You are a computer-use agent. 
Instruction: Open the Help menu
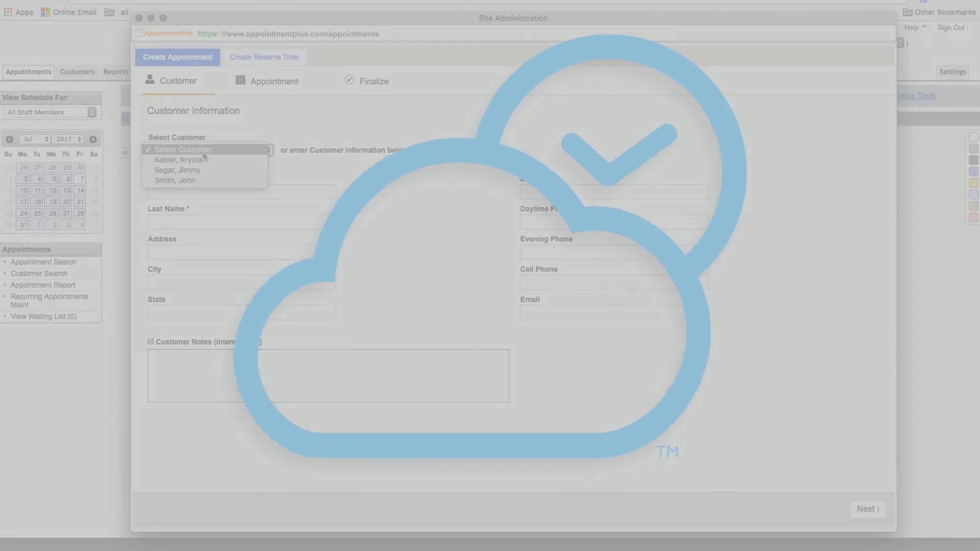click(915, 28)
